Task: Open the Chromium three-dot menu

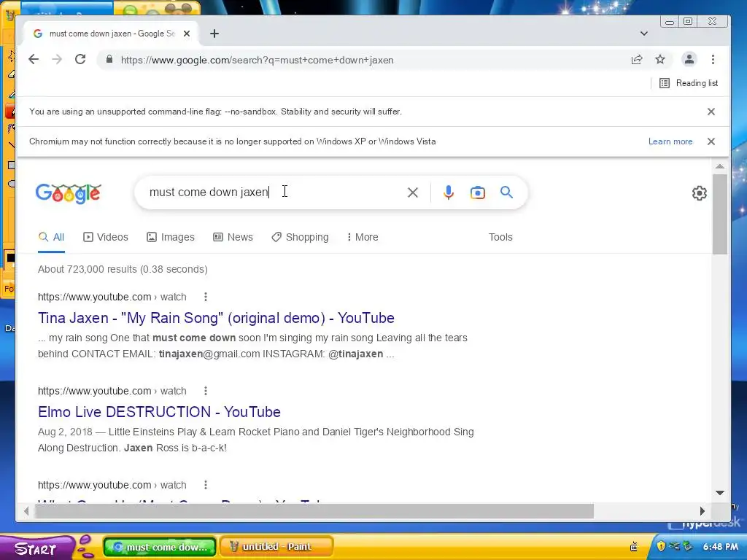Action: pos(713,60)
